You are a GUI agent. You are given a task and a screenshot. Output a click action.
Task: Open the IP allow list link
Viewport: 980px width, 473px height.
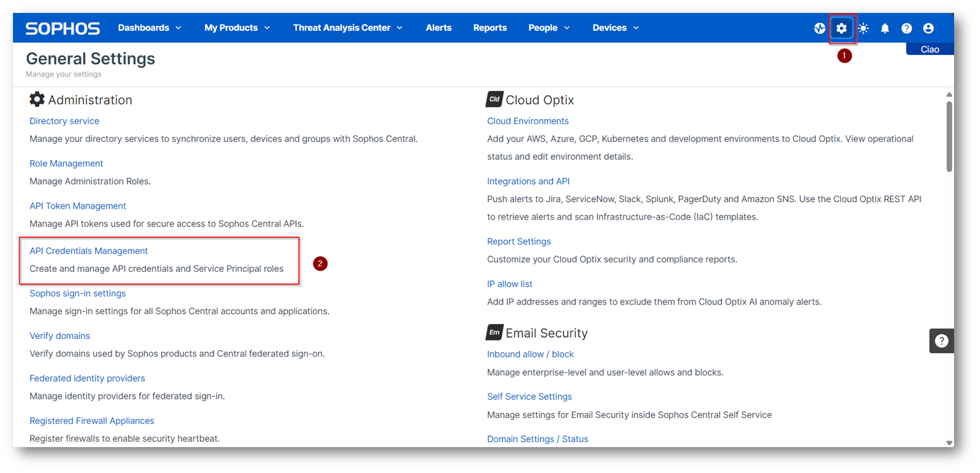click(x=510, y=284)
